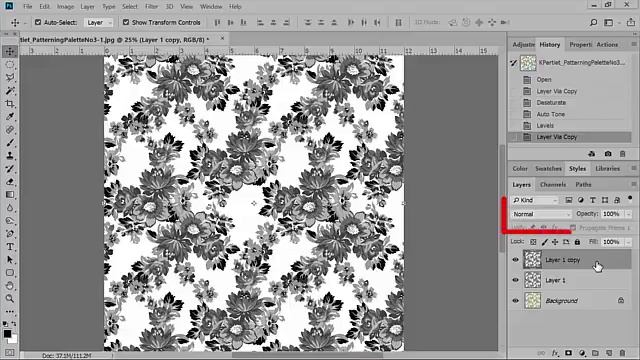Delete layer using Layers panel trash icon

tap(622, 353)
